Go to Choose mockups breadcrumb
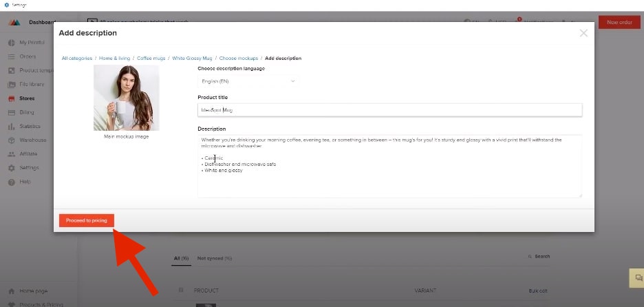Image resolution: width=644 pixels, height=307 pixels. [239, 59]
